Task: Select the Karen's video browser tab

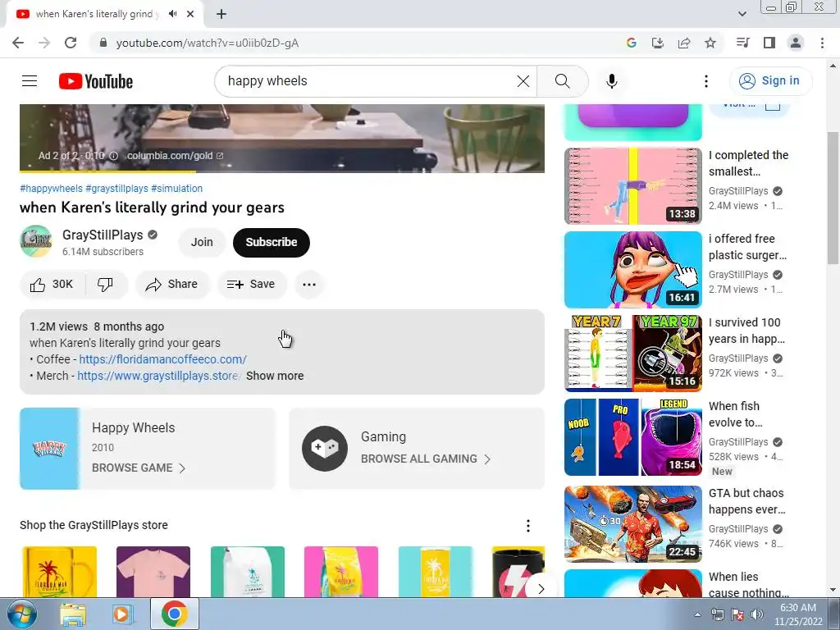Action: click(x=105, y=14)
